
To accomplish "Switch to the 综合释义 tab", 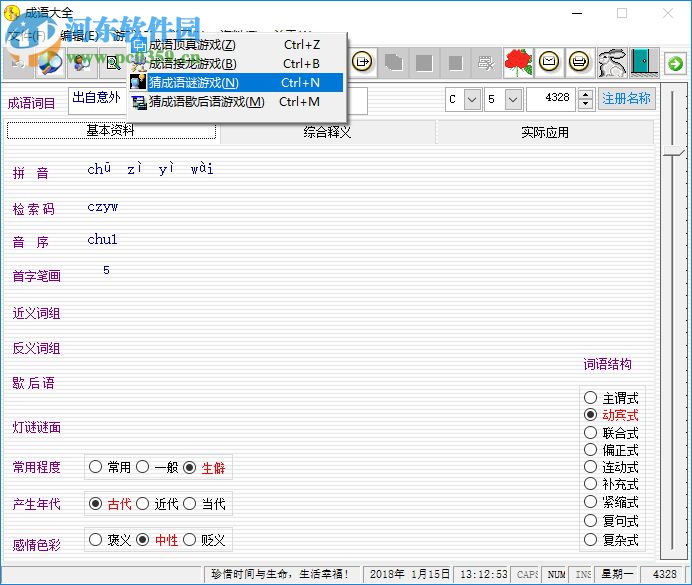I will pos(327,132).
